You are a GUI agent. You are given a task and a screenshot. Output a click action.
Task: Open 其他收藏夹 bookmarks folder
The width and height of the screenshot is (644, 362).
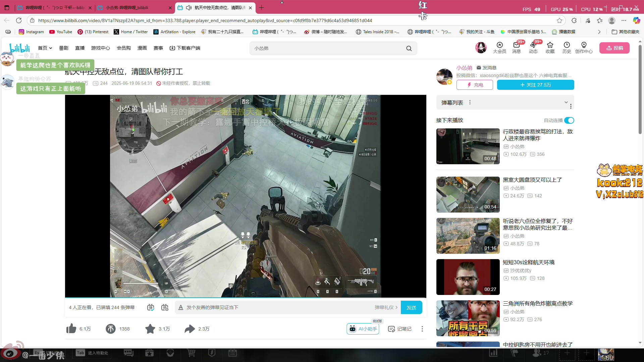626,32
